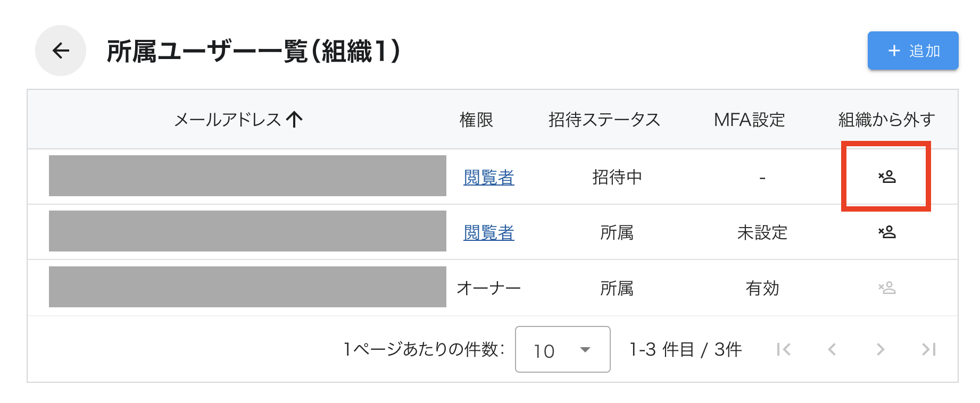Click the MFA設定 column header

pos(748,120)
